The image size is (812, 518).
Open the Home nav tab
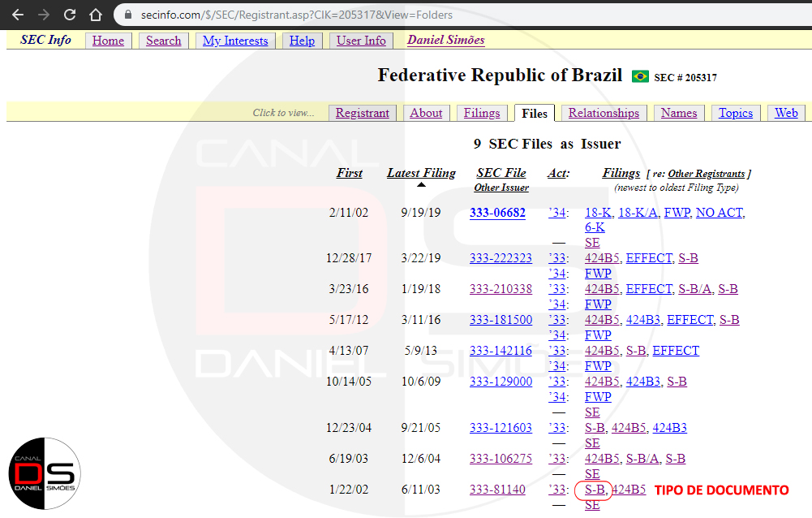(x=108, y=41)
